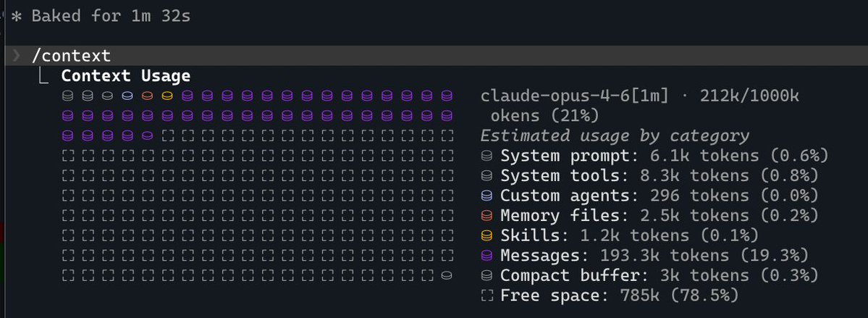868x318 pixels.
Task: Click "Custom agents: 296 tokens (0.0%)" text
Action: pyautogui.click(x=660, y=196)
